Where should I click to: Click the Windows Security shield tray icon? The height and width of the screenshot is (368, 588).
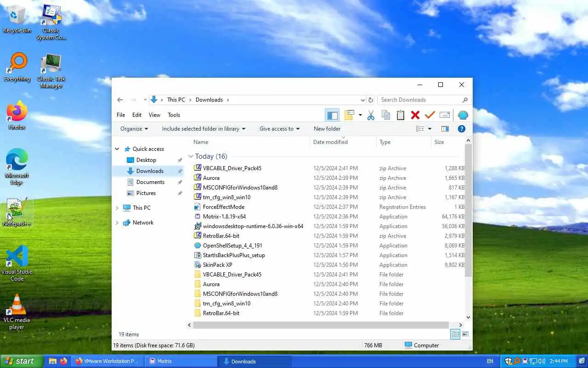508,361
